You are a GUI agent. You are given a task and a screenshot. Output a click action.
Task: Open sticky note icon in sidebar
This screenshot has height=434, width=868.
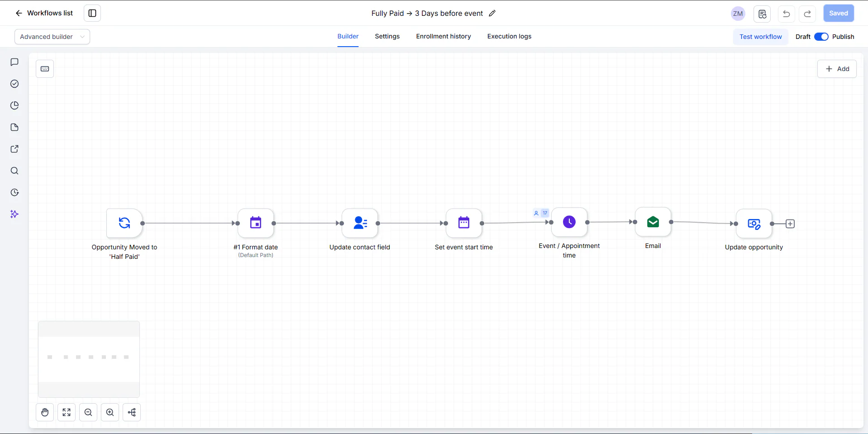click(14, 127)
